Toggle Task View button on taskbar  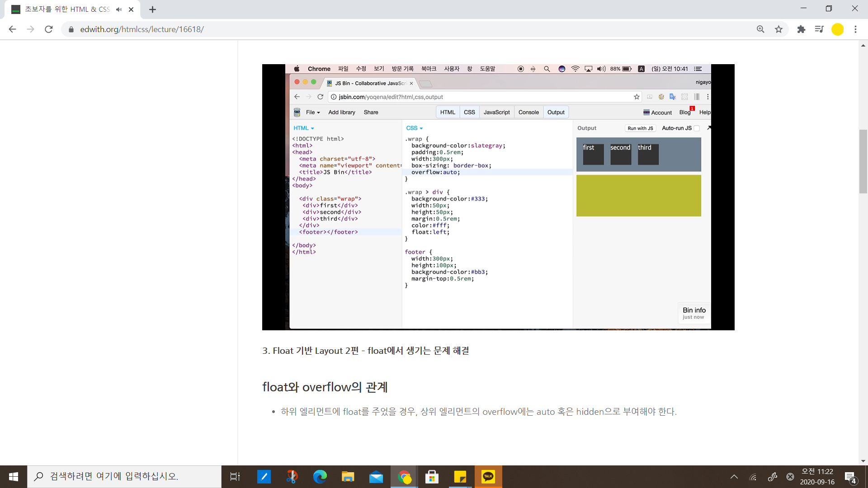235,477
